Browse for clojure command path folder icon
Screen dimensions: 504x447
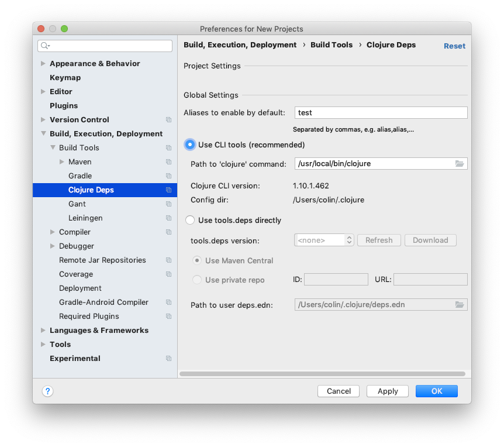point(460,164)
